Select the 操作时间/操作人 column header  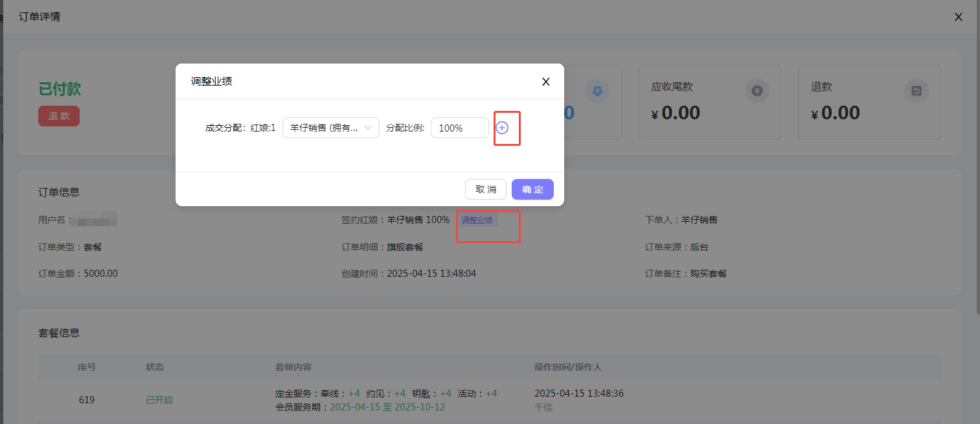pos(568,367)
